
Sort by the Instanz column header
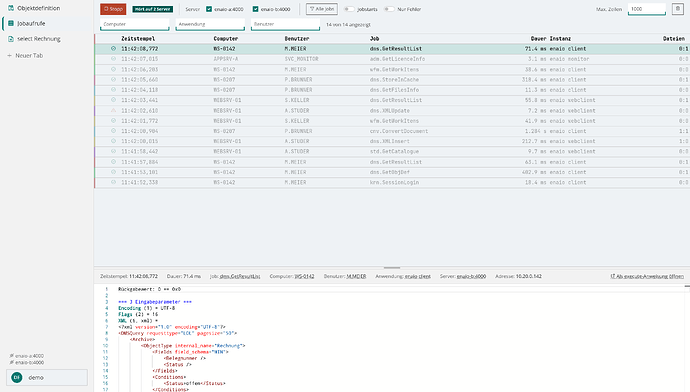coord(560,39)
